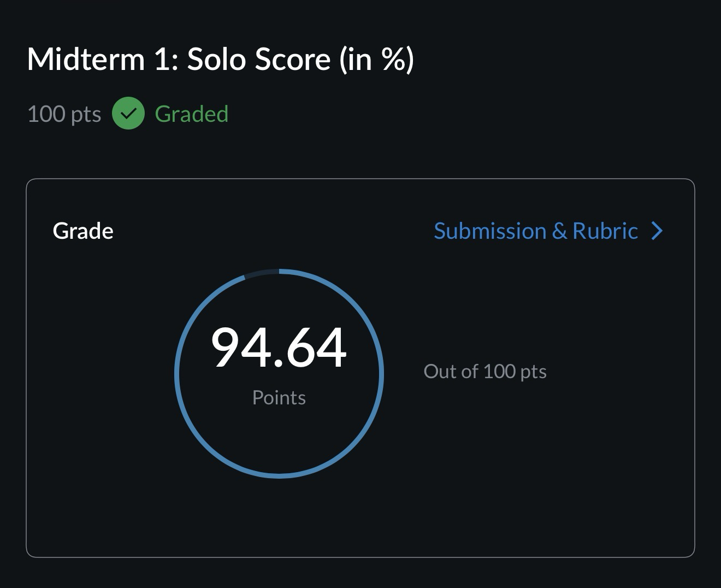Open the Submission & Rubric chevron arrow
This screenshot has height=588, width=721.
[658, 231]
